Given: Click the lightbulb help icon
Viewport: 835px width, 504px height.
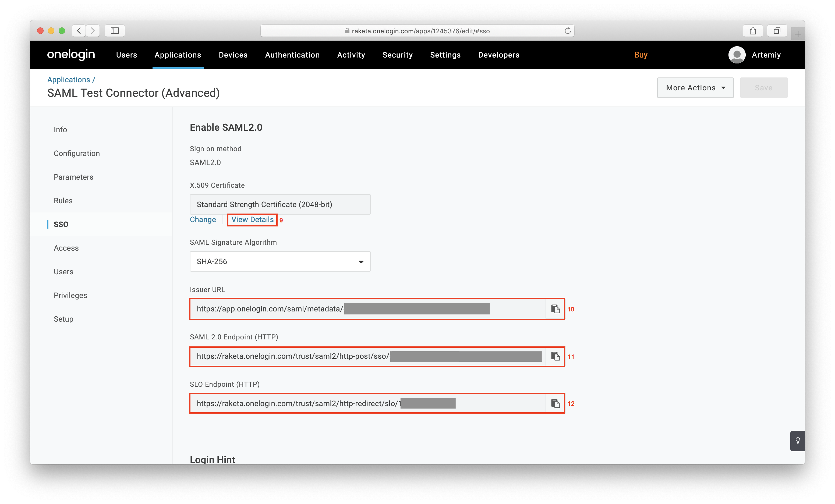Looking at the screenshot, I should [797, 441].
